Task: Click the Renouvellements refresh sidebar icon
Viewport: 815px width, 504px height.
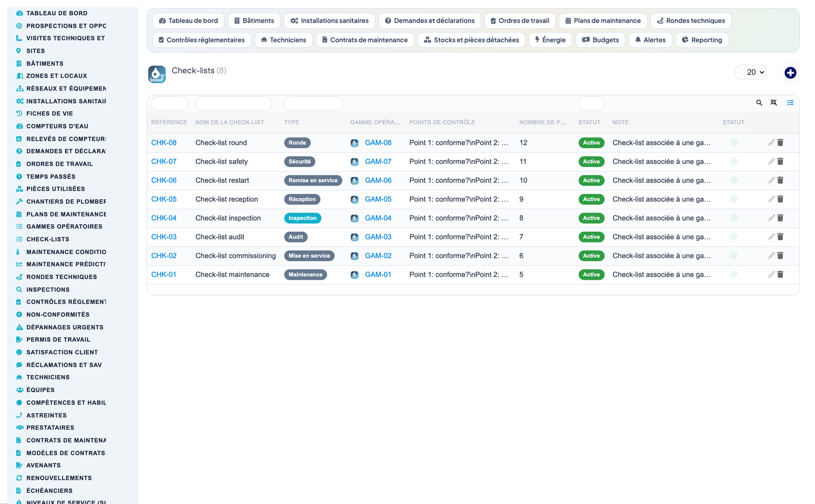Action: (x=19, y=478)
